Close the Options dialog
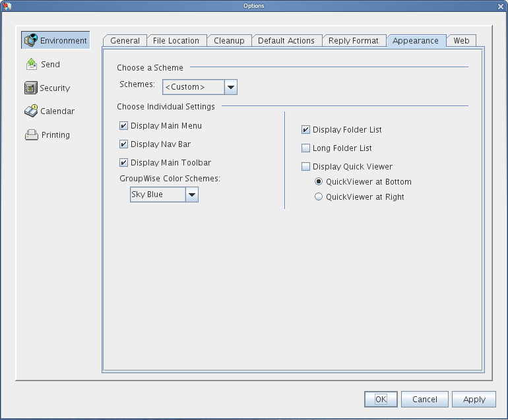 coord(501,7)
